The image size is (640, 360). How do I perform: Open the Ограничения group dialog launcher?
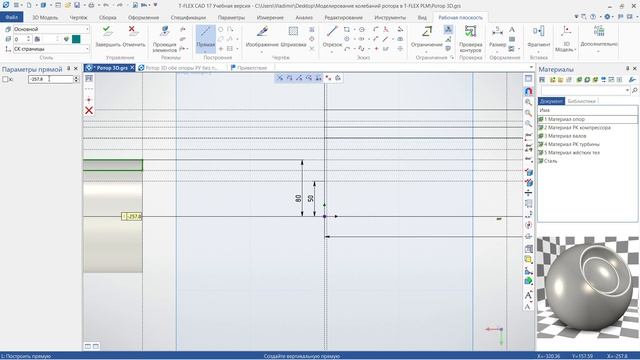[452, 58]
